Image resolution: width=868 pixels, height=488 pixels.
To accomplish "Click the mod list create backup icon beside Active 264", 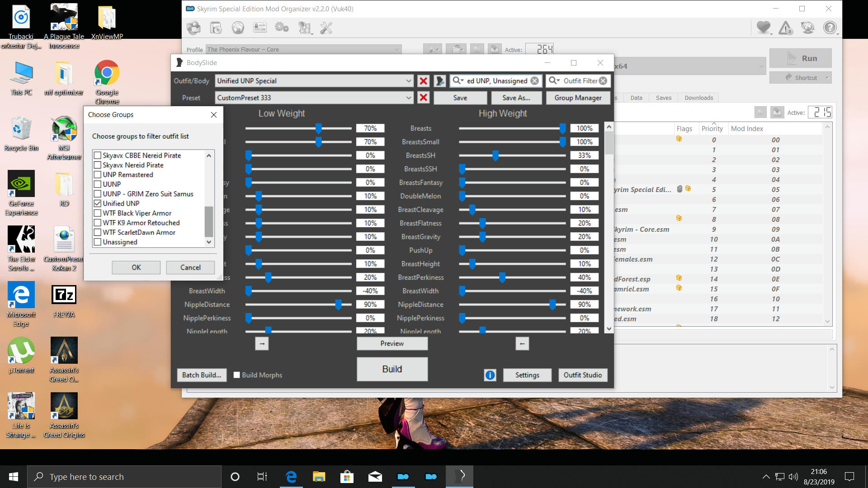I will (x=494, y=49).
